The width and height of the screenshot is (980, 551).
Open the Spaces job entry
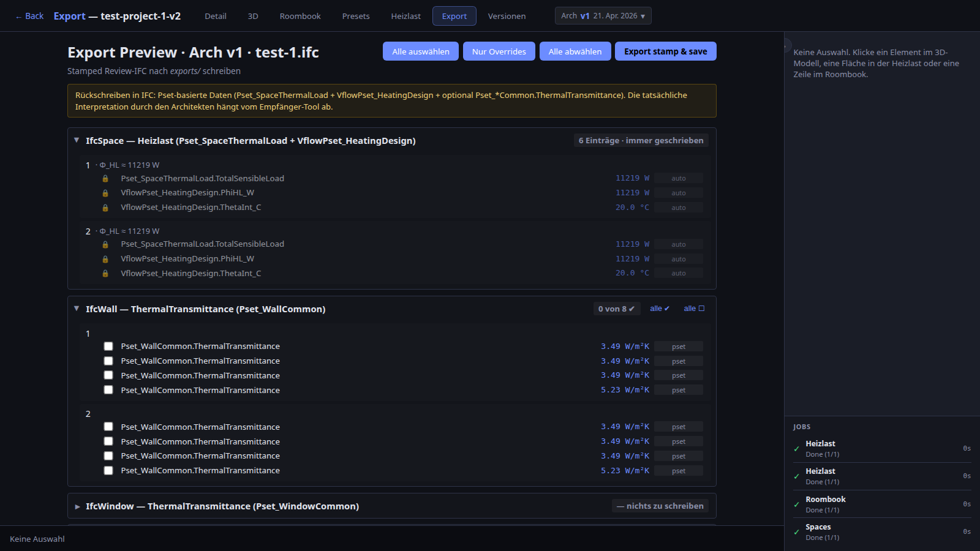(x=882, y=531)
